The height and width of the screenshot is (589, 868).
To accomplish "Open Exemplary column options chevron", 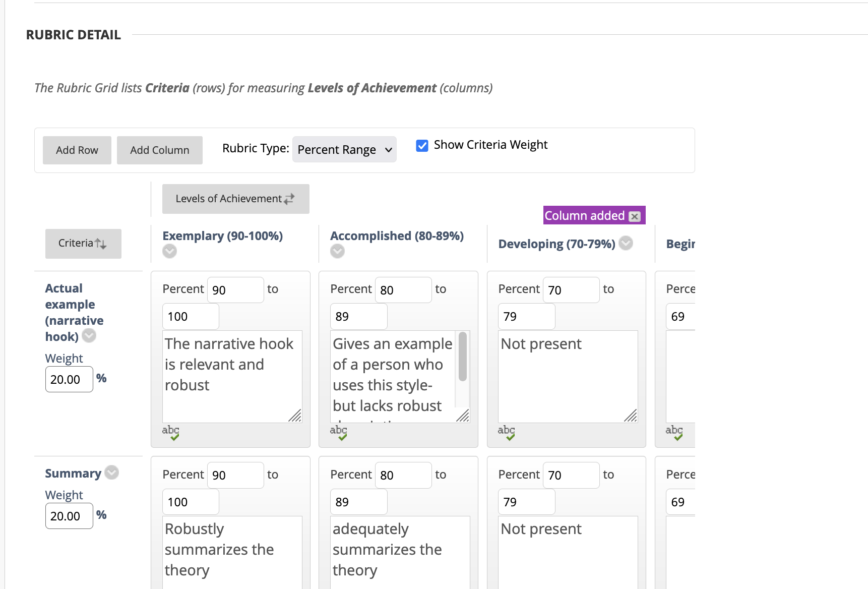I will tap(169, 251).
